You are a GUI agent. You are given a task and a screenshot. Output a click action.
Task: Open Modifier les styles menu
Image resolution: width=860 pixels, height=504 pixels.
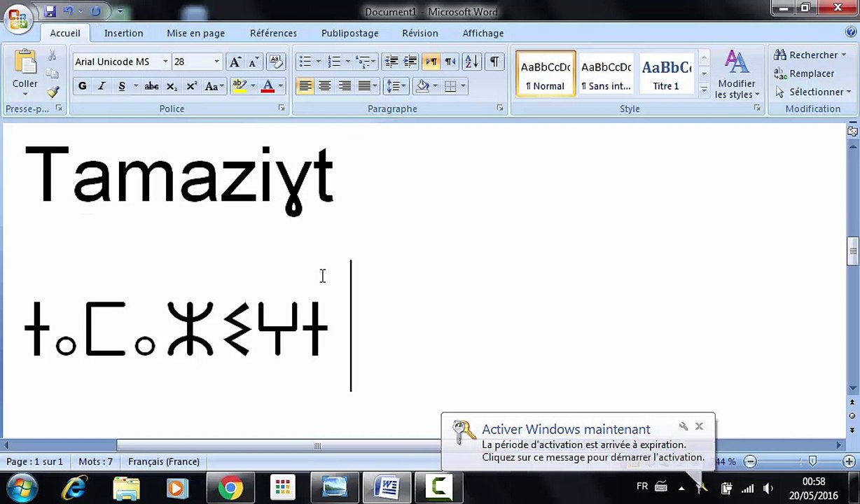[x=737, y=74]
